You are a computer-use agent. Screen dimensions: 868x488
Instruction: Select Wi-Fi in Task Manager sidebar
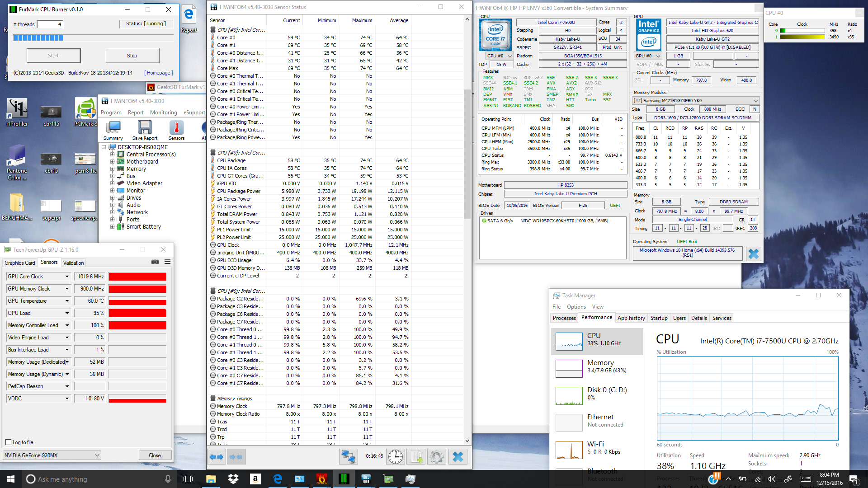tap(597, 449)
